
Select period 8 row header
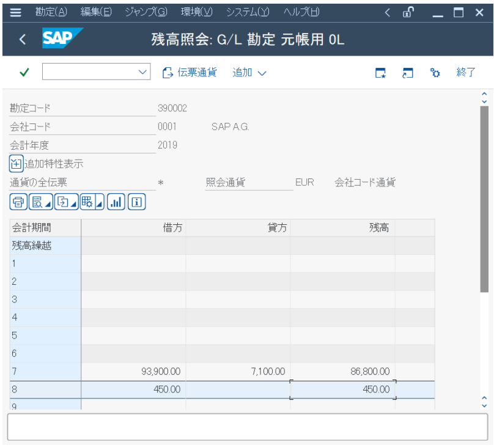point(45,389)
